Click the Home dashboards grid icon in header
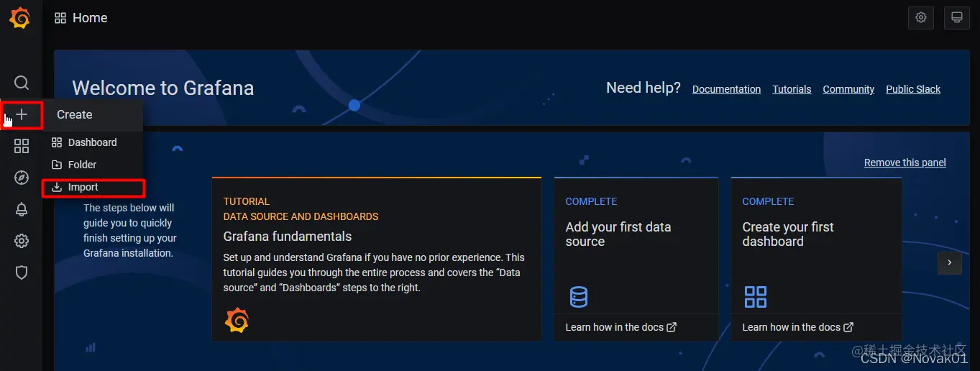The height and width of the screenshot is (371, 980). (x=60, y=18)
